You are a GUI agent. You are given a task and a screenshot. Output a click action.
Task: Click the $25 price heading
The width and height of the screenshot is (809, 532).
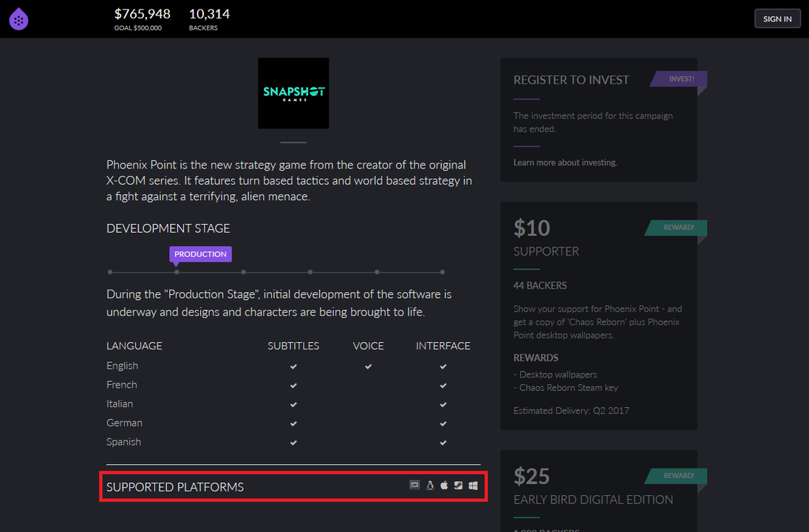point(532,477)
